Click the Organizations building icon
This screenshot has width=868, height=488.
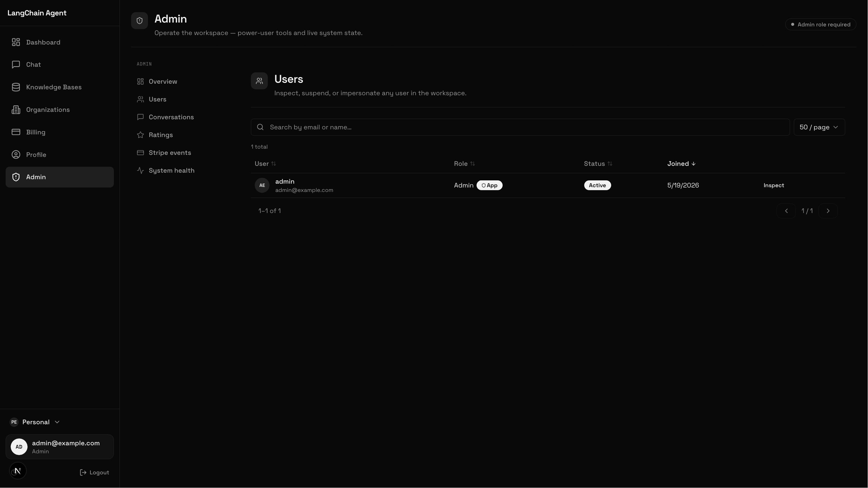16,109
